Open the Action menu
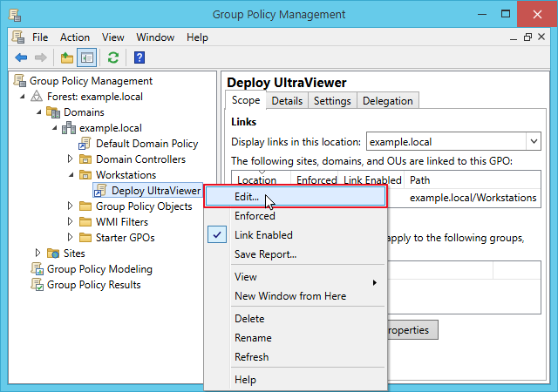This screenshot has height=392, width=558. tap(75, 37)
